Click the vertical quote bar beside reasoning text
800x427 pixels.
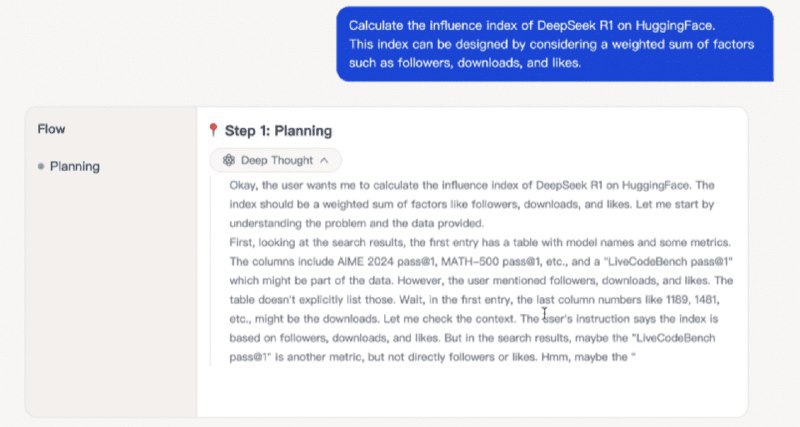211,270
